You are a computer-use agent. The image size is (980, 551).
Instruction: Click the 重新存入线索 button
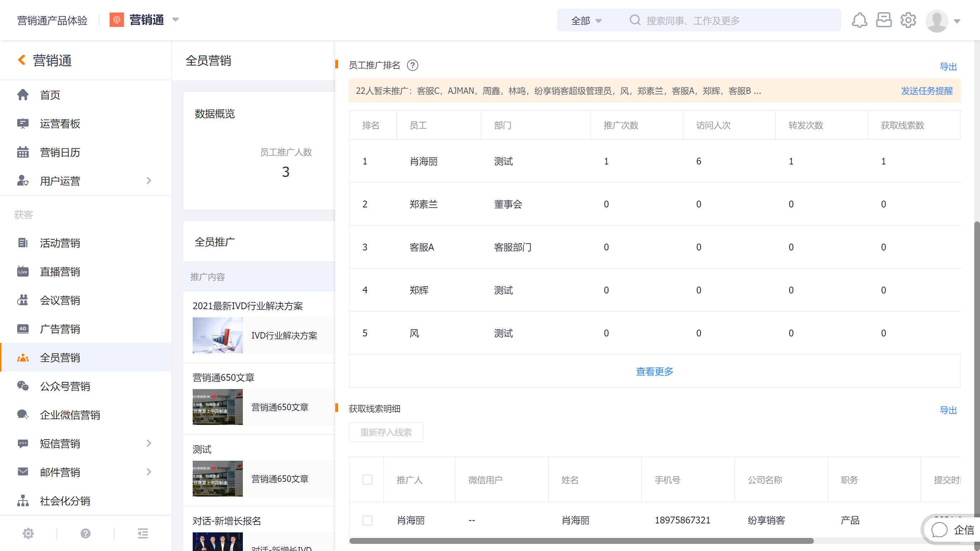[386, 432]
